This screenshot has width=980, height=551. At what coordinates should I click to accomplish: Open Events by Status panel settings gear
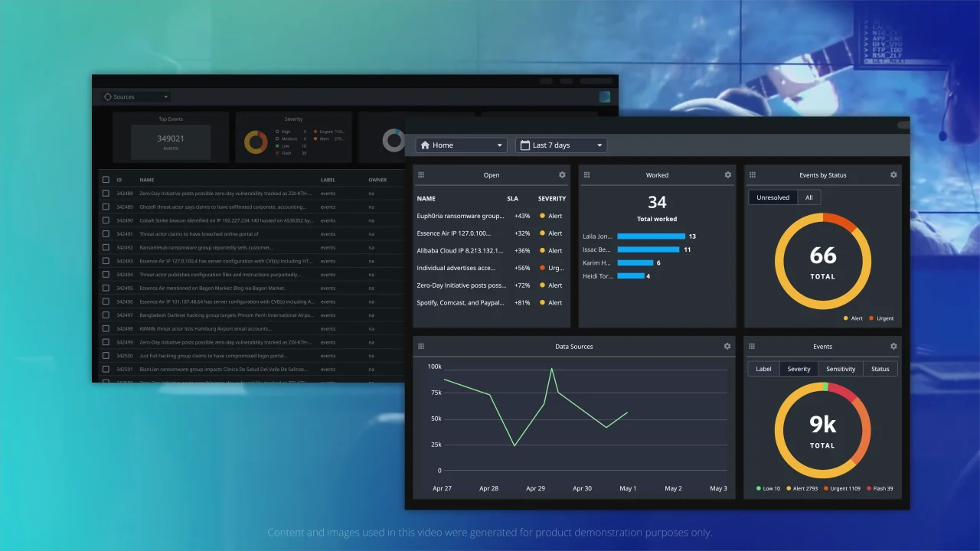893,175
